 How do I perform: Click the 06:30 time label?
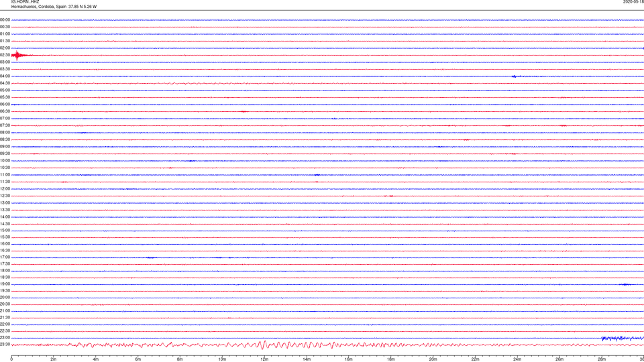(x=5, y=112)
